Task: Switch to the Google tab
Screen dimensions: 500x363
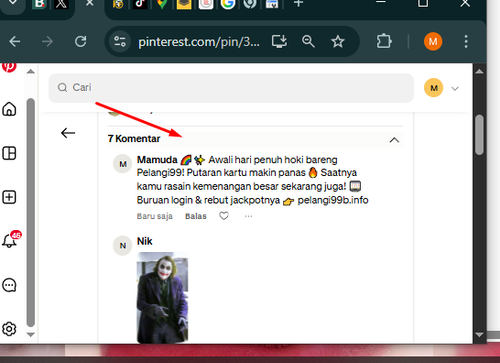Action: 228,4
